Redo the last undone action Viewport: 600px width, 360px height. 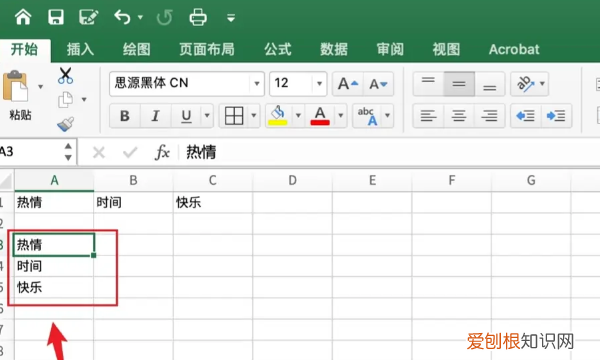tap(165, 18)
